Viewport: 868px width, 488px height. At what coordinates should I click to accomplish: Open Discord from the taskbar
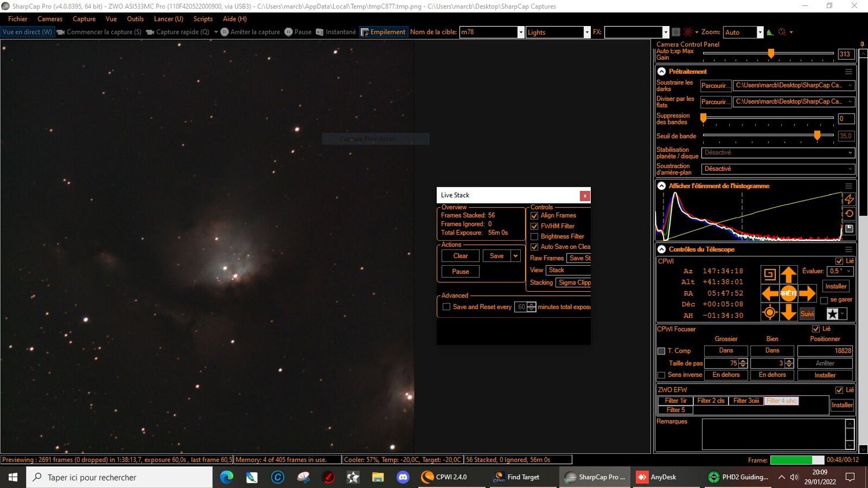click(403, 477)
